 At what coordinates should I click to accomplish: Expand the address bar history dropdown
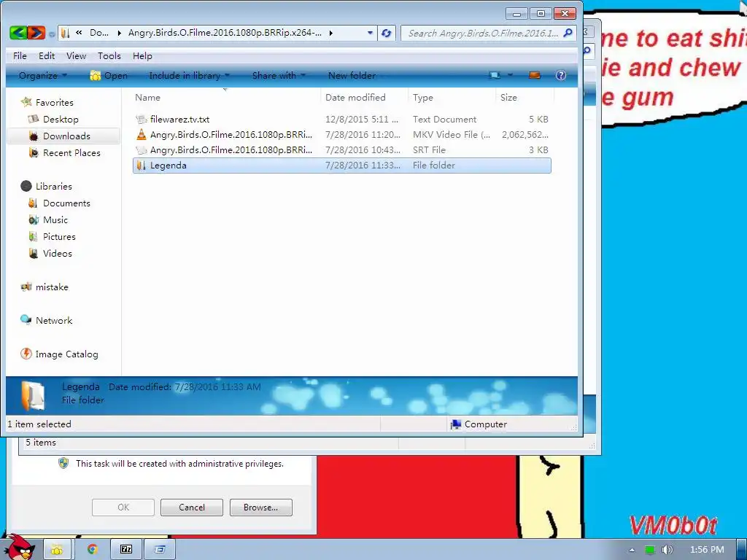click(x=370, y=33)
